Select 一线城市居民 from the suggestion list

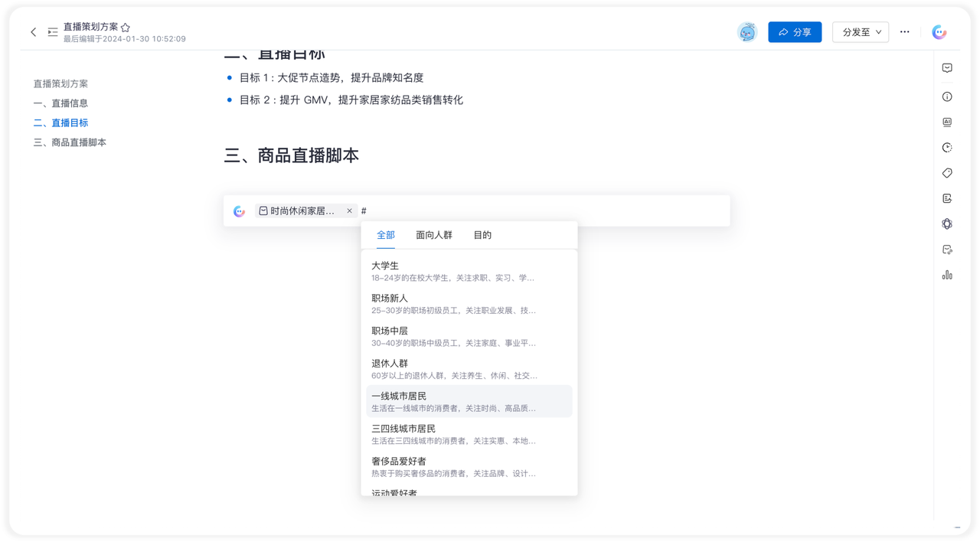click(469, 401)
